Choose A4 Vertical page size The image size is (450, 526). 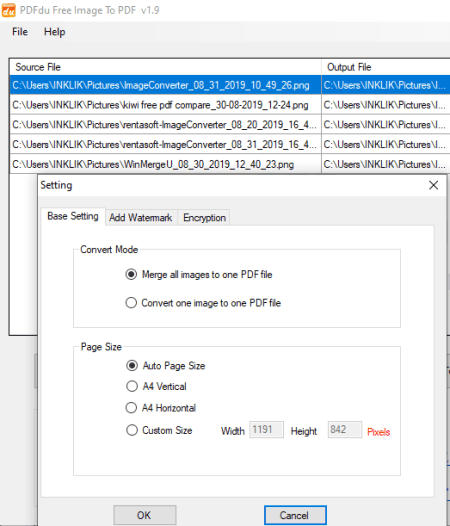click(x=156, y=386)
